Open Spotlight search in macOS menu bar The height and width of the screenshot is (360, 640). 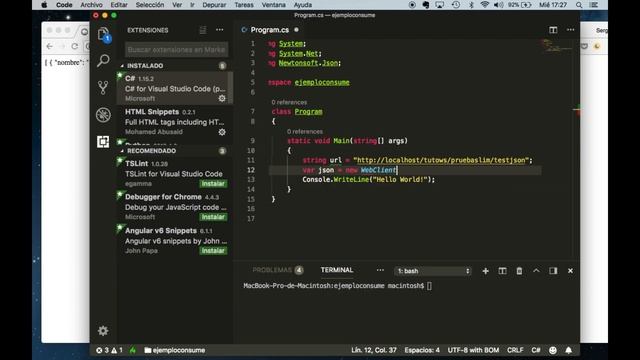pyautogui.click(x=579, y=5)
